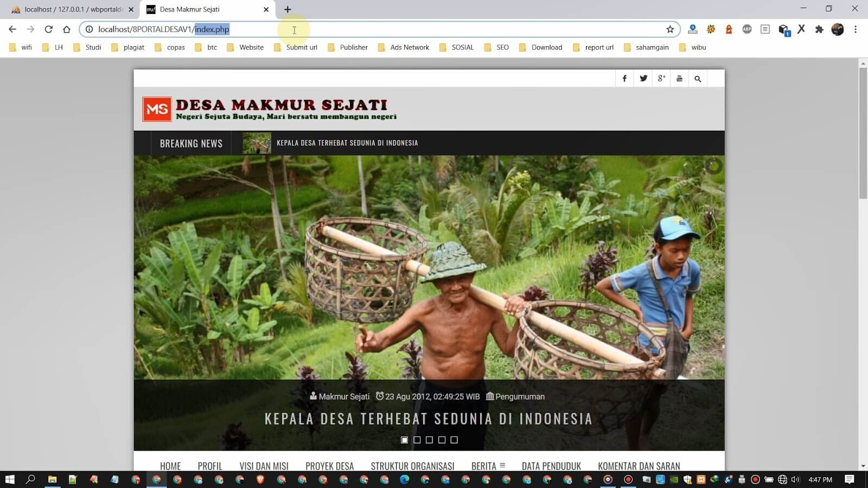Open the Facebook icon in the site header
868x488 pixels.
[x=624, y=78]
